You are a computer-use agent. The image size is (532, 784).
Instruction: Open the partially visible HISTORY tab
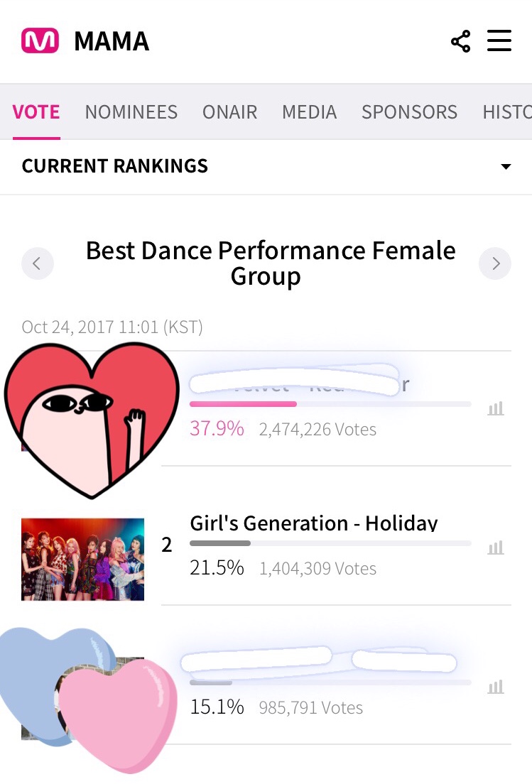click(507, 112)
